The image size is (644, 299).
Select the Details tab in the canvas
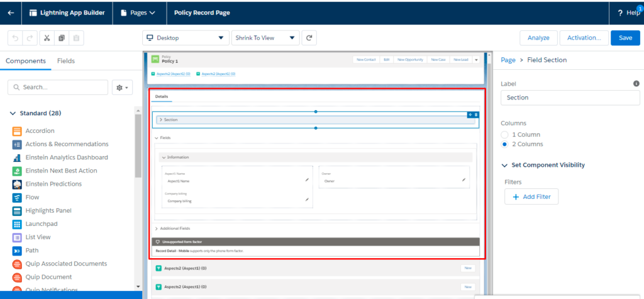click(162, 96)
